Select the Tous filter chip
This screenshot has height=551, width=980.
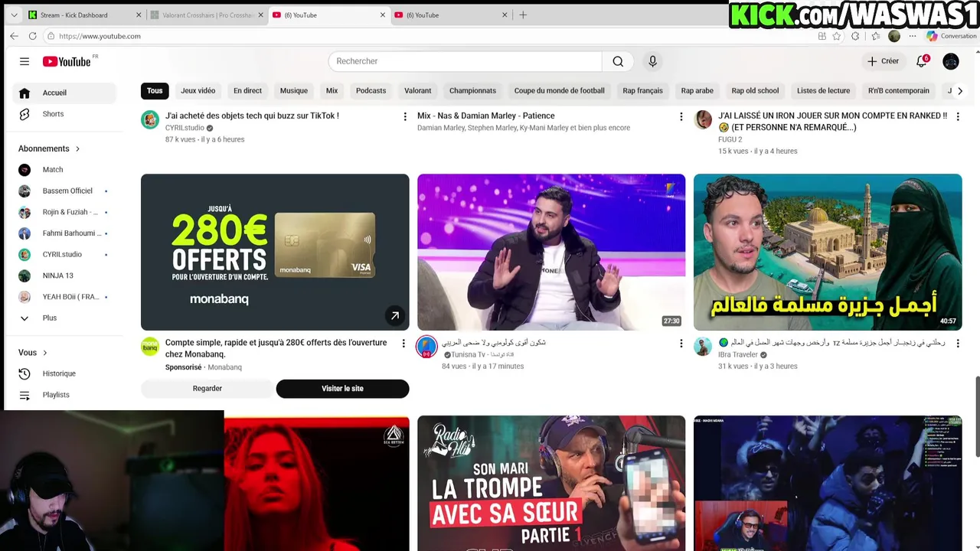coord(155,91)
